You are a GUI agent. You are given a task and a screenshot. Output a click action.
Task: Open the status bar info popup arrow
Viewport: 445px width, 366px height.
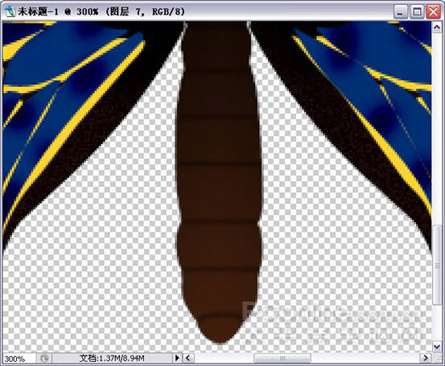click(x=177, y=358)
